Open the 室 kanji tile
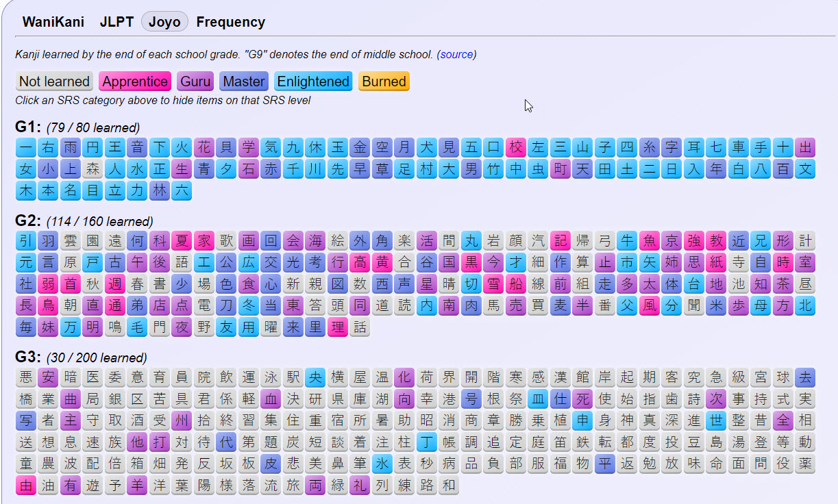The image size is (838, 504). click(x=805, y=262)
